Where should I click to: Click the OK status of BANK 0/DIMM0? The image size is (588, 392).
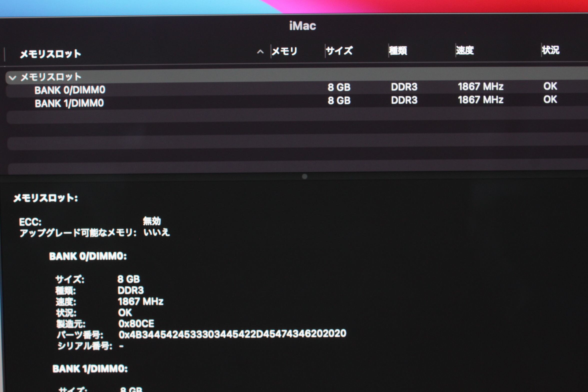[x=550, y=86]
